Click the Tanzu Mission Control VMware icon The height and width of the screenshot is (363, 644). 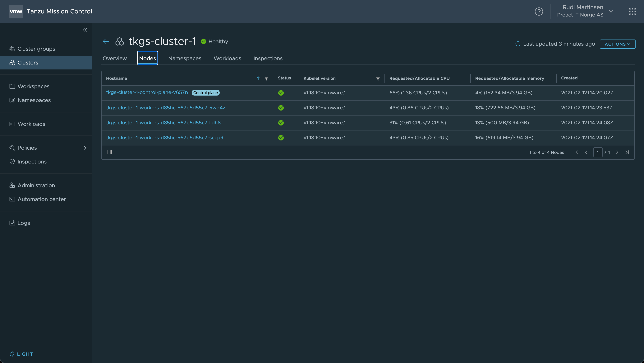pyautogui.click(x=16, y=11)
